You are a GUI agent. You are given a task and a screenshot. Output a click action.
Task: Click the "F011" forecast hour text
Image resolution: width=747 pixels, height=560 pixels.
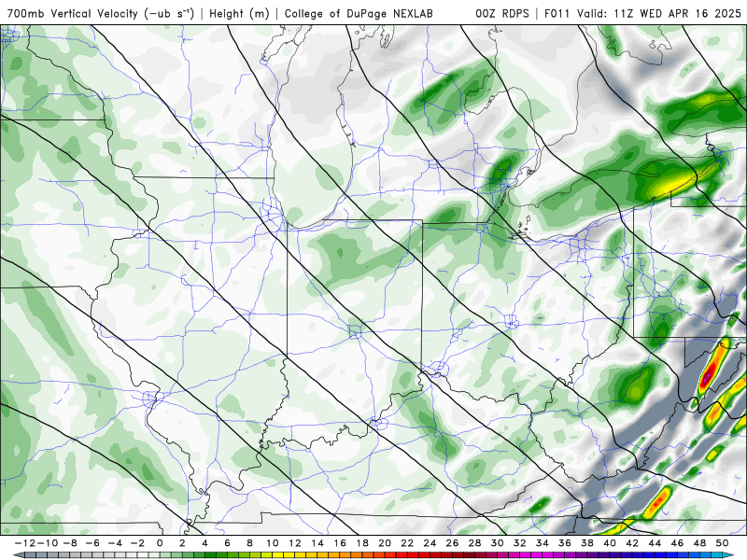[x=557, y=13]
